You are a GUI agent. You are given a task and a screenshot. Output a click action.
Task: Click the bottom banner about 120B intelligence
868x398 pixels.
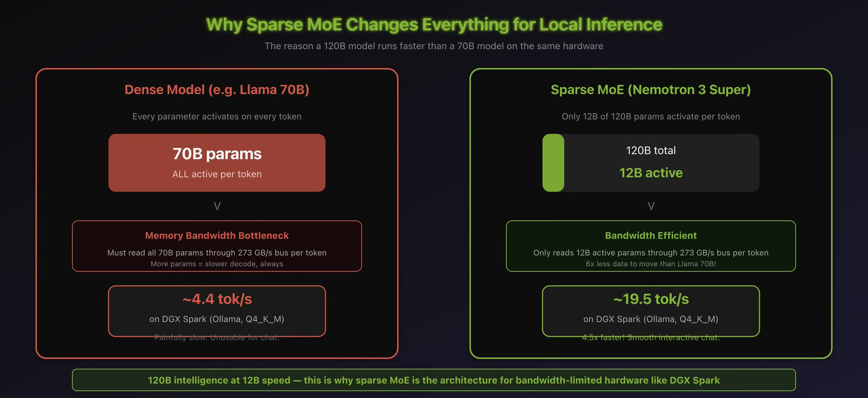434,380
